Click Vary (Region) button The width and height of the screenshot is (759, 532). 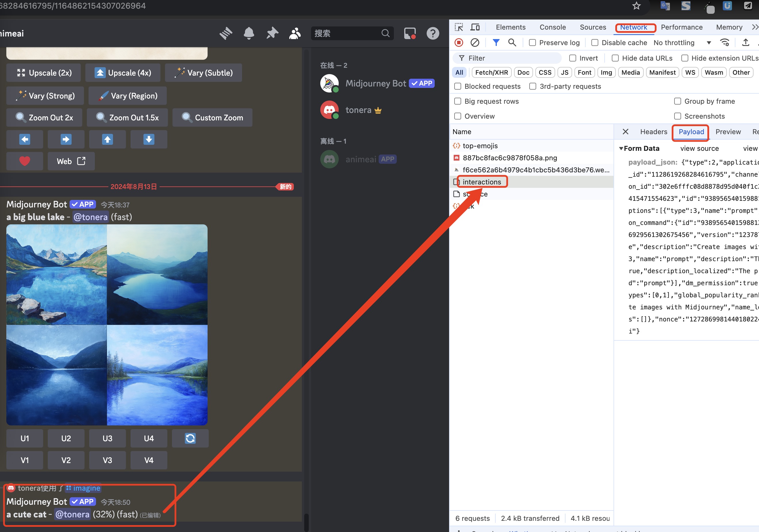[128, 96]
